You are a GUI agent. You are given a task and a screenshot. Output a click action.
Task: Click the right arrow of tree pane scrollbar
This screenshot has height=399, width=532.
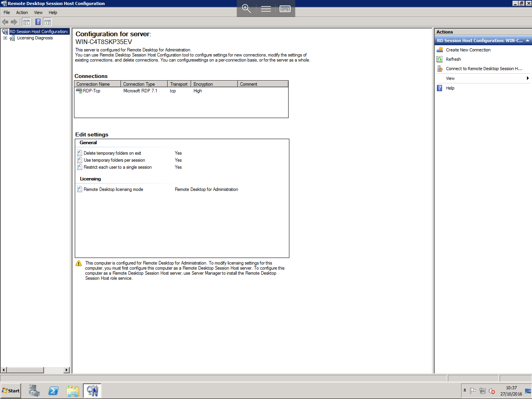click(x=67, y=370)
